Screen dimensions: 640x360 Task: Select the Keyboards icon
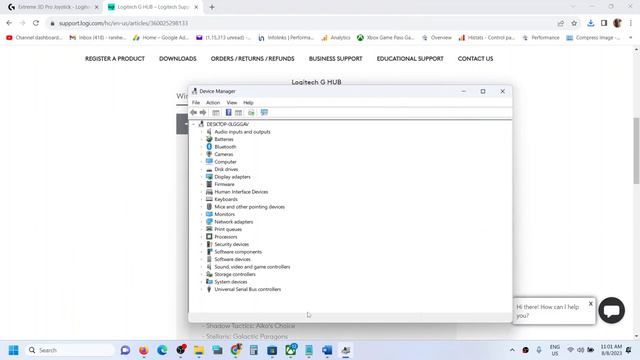click(209, 199)
